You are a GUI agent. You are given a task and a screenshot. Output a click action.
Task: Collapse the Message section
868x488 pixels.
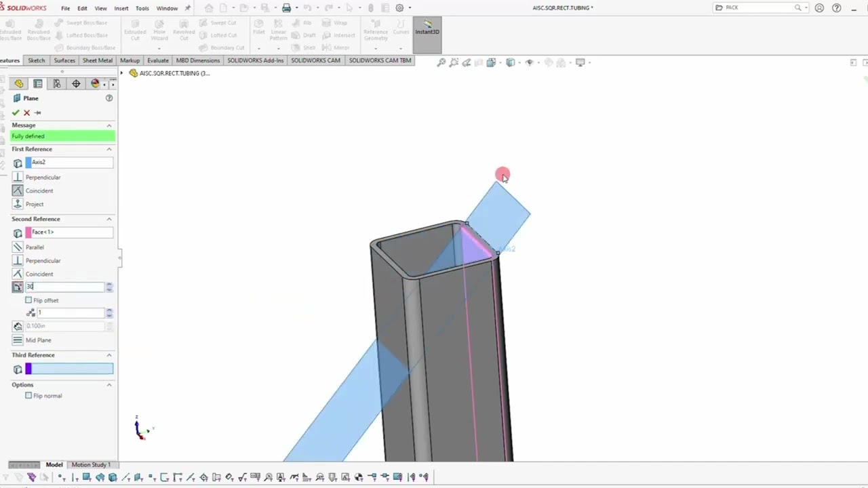pyautogui.click(x=109, y=125)
